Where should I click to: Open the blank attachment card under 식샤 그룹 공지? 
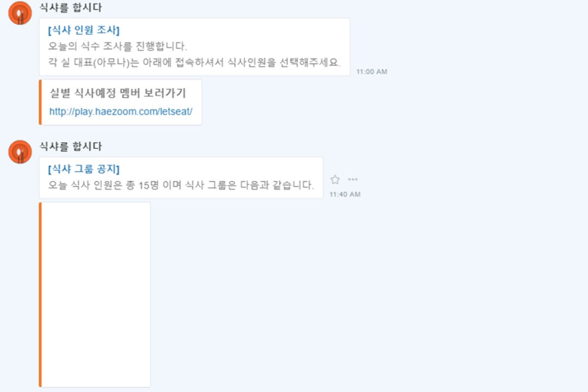(95, 295)
